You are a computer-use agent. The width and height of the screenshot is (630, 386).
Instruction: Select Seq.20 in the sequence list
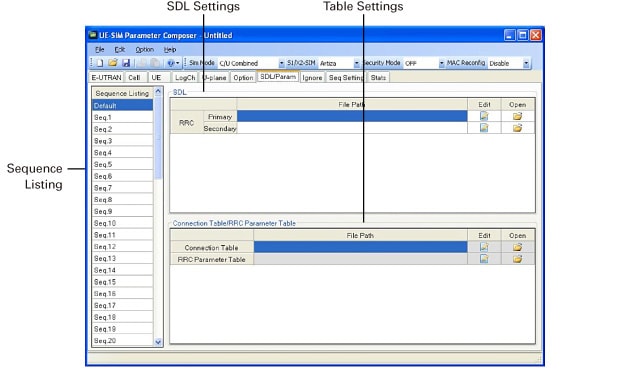(123, 341)
